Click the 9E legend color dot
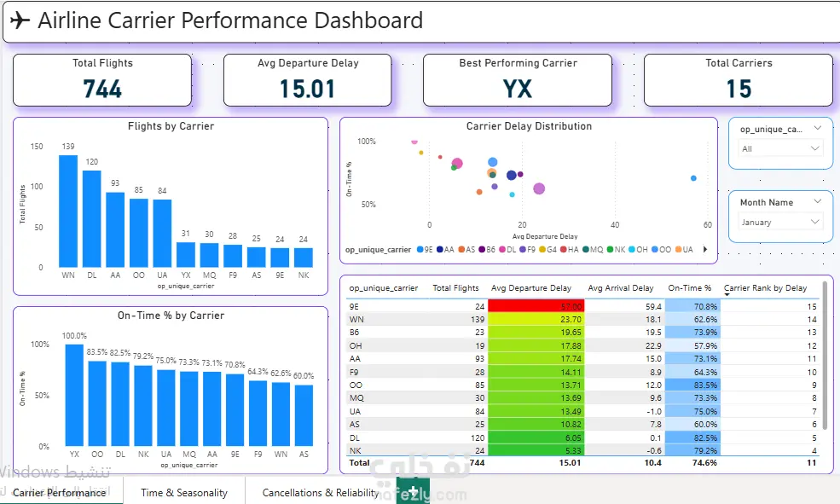 pos(420,250)
